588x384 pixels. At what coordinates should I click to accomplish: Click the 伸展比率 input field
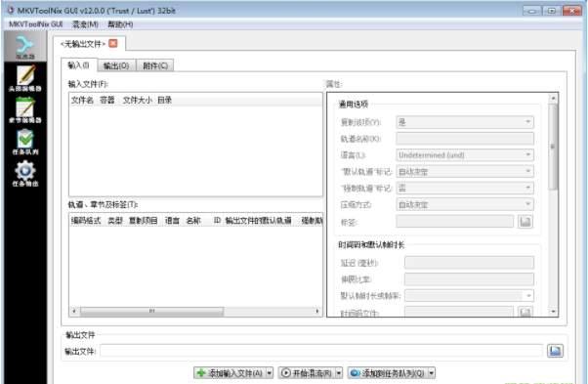coord(469,279)
